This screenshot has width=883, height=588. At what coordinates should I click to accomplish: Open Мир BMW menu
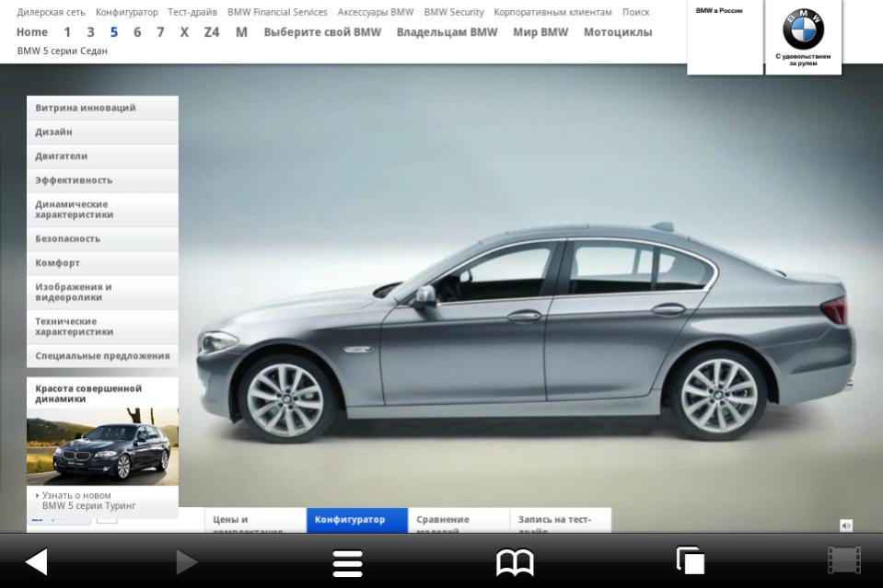pos(540,32)
